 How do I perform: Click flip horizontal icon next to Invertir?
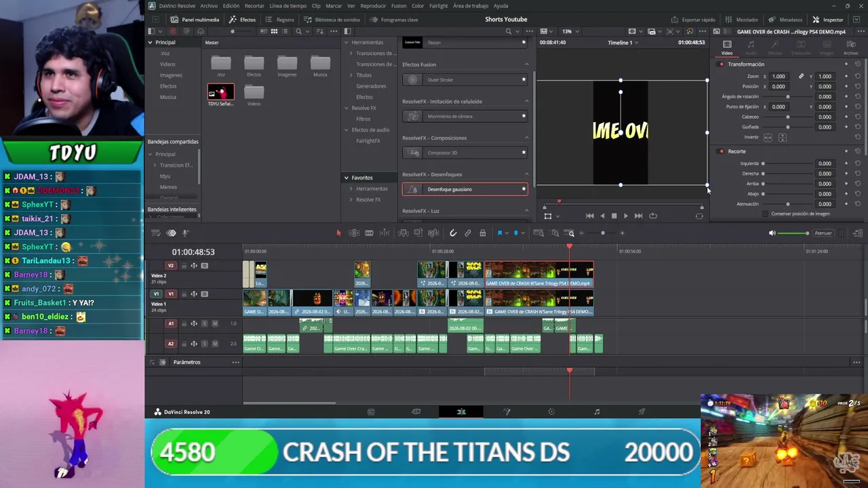pyautogui.click(x=768, y=138)
